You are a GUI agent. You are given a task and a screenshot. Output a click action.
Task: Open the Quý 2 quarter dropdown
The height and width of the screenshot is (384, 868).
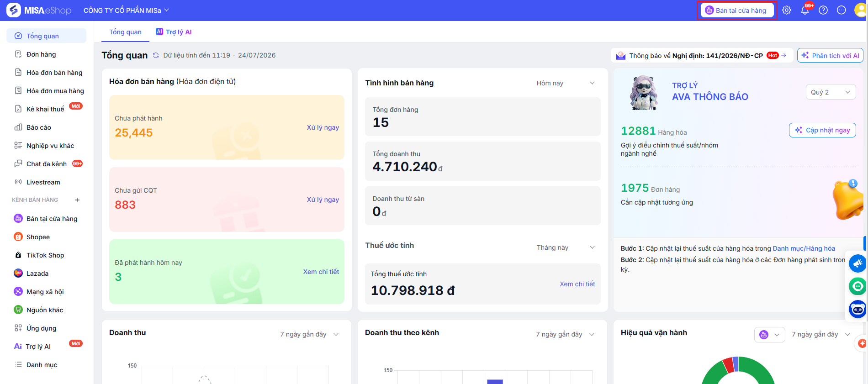coord(831,92)
